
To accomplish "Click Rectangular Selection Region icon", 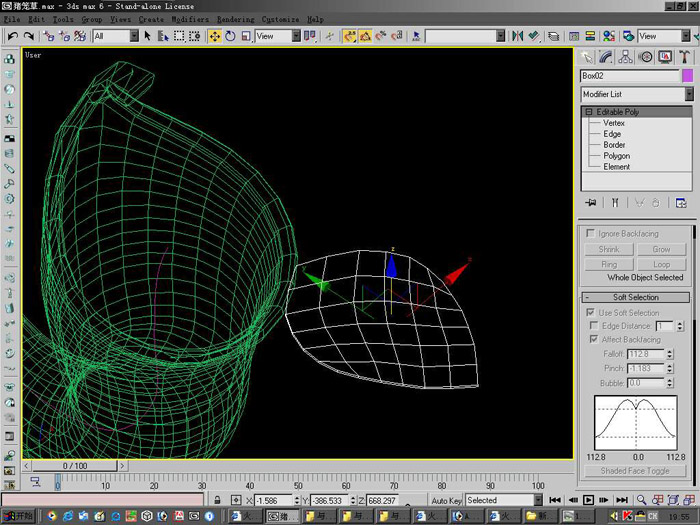I will pyautogui.click(x=179, y=36).
